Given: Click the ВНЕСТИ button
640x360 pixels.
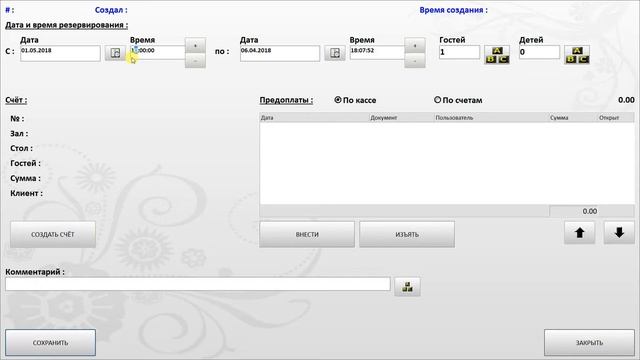Looking at the screenshot, I should tap(307, 234).
